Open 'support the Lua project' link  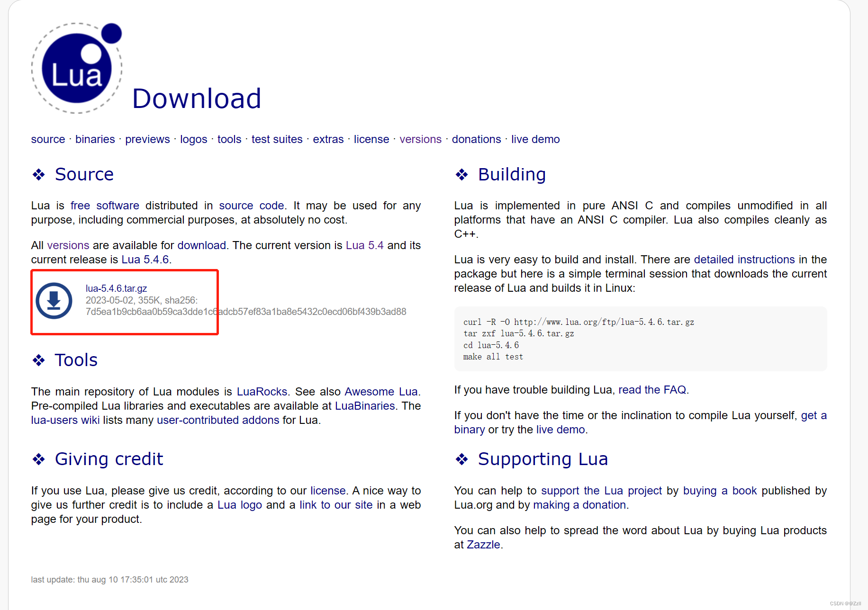tap(601, 491)
